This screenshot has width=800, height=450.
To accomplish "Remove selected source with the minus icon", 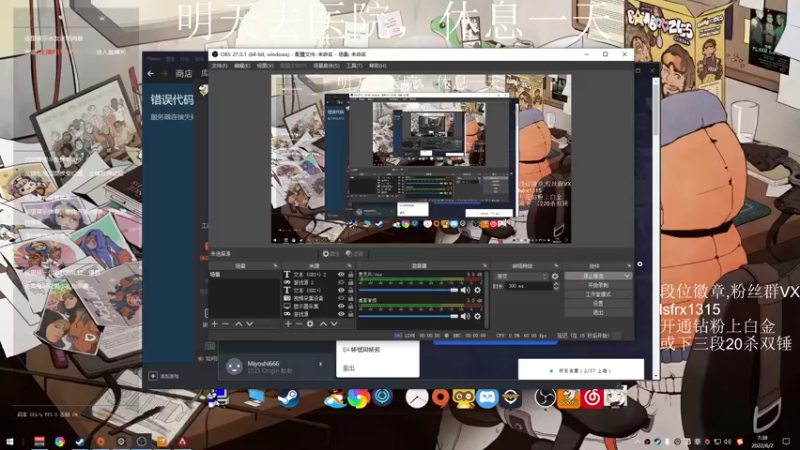I will tap(299, 324).
